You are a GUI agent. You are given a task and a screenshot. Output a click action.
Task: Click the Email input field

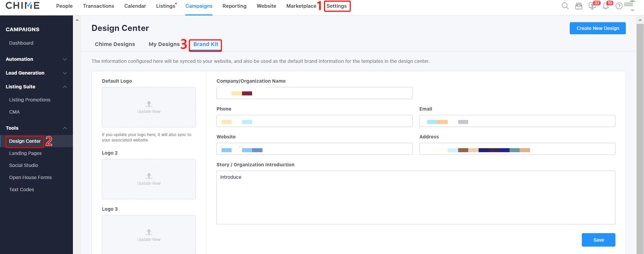point(517,121)
